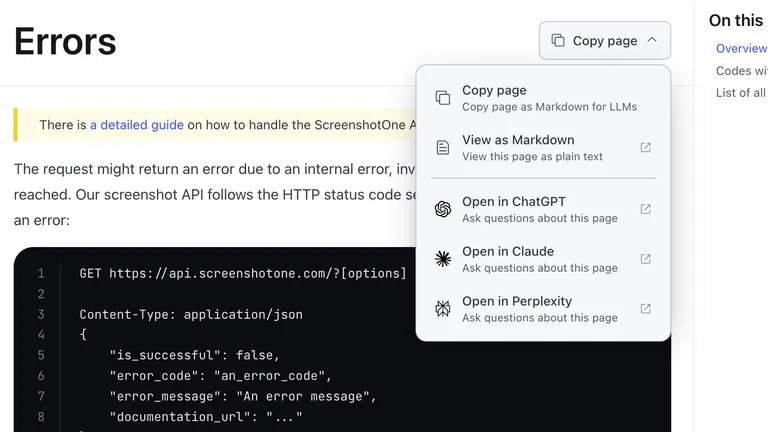Open the 'List of all' table of contents link

(x=741, y=93)
